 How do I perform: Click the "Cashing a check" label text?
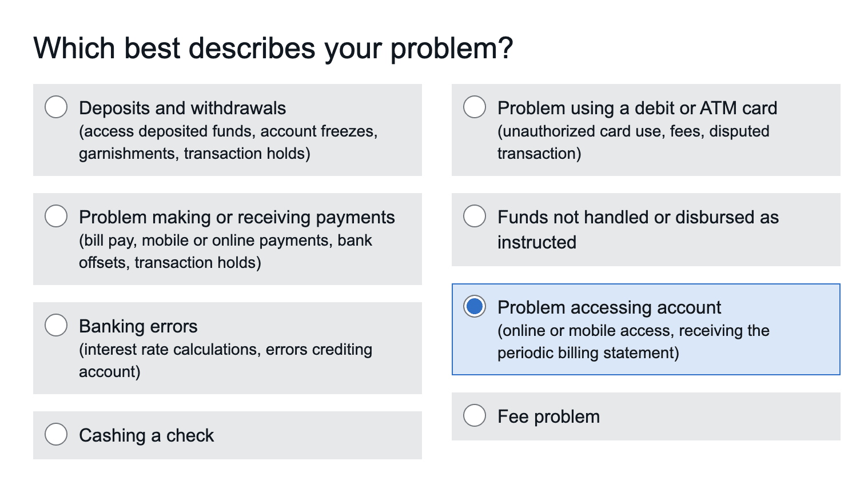146,435
